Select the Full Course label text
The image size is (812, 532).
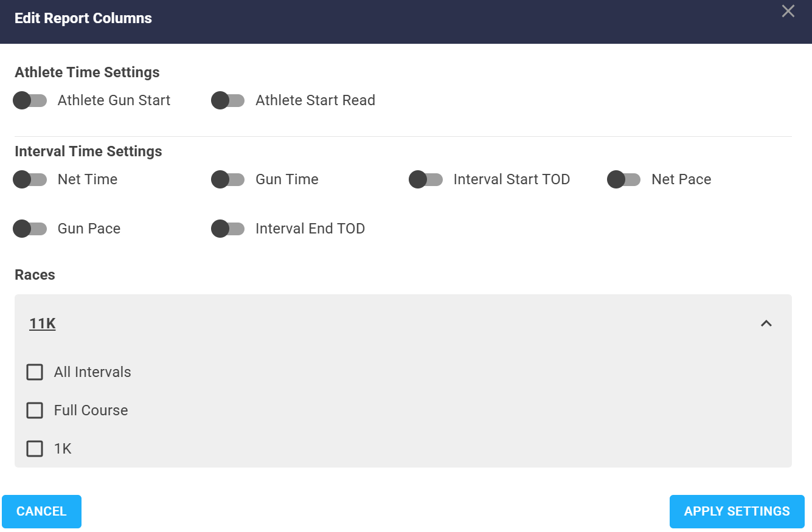point(91,410)
